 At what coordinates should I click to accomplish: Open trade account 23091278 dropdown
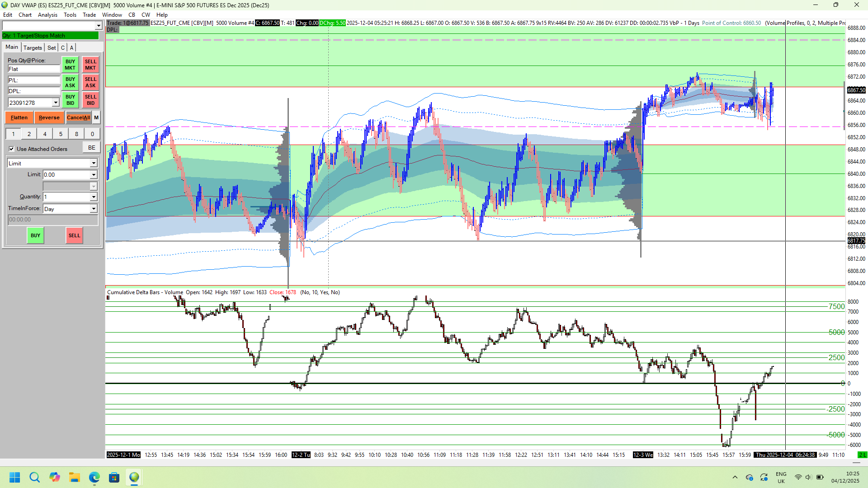(x=56, y=103)
